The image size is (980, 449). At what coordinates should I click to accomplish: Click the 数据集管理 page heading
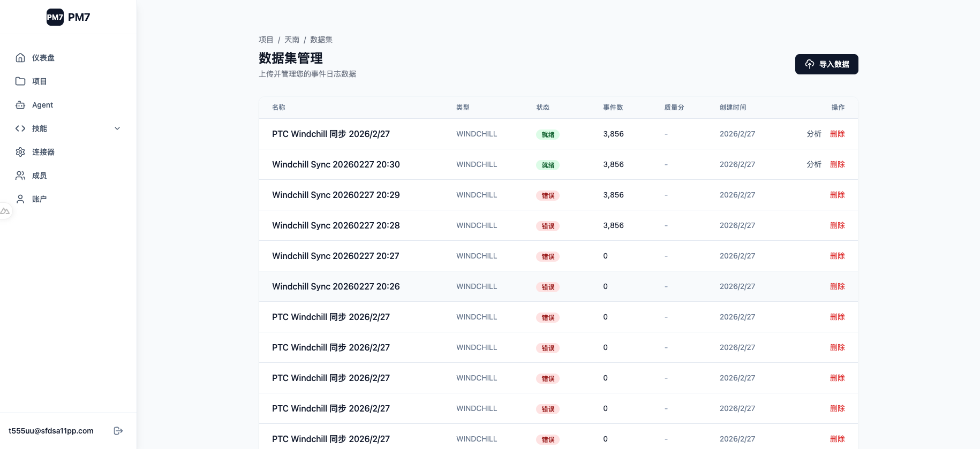pos(291,58)
